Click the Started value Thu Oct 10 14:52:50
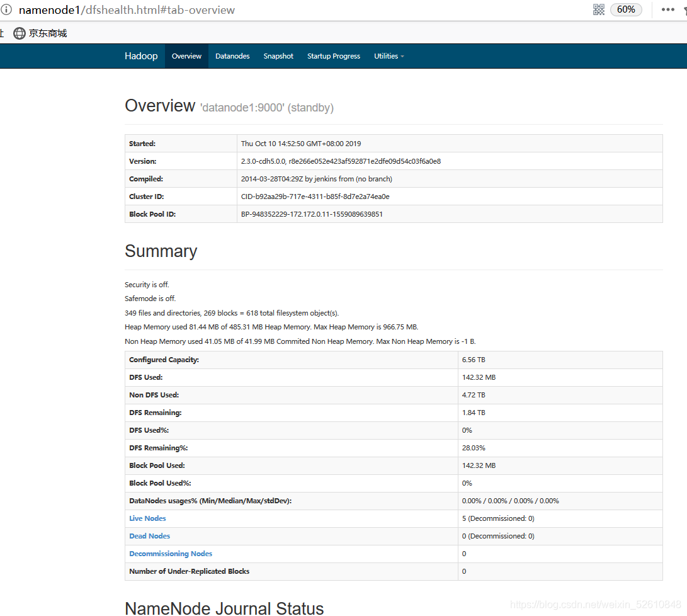Viewport: 687px width, 616px height. pyautogui.click(x=301, y=144)
